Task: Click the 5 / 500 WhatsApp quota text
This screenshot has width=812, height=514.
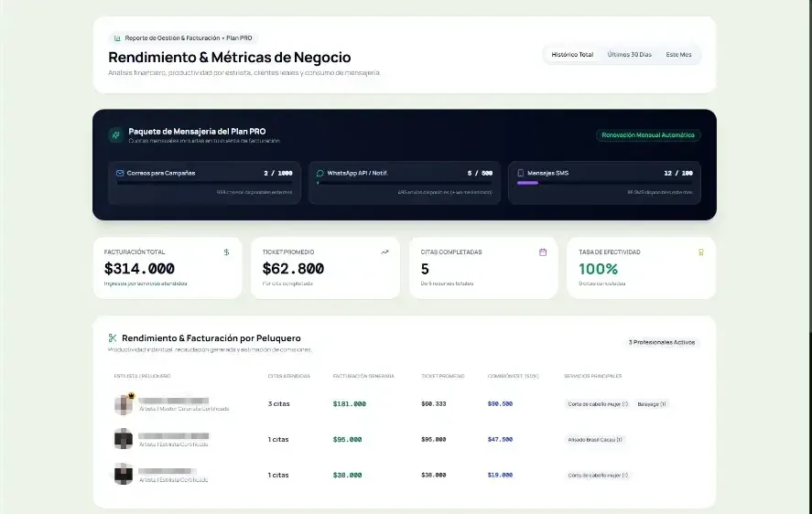Action: [480, 174]
